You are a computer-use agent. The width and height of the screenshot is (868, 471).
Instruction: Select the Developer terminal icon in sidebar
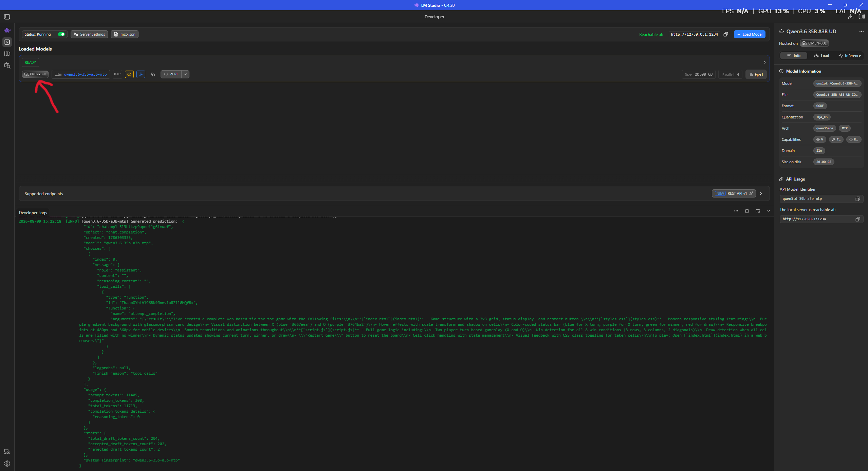[7, 42]
